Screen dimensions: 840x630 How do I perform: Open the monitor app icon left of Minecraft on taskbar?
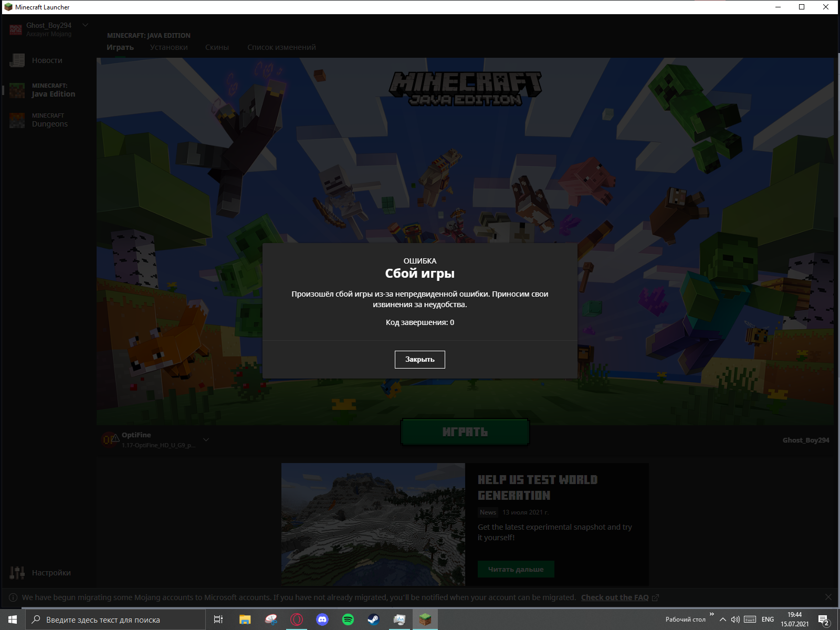click(x=399, y=619)
